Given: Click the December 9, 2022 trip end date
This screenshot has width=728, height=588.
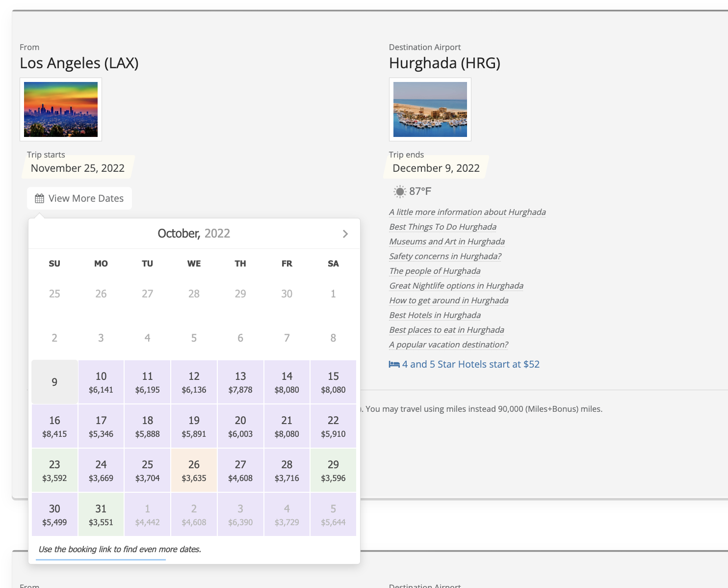Looking at the screenshot, I should (x=436, y=168).
